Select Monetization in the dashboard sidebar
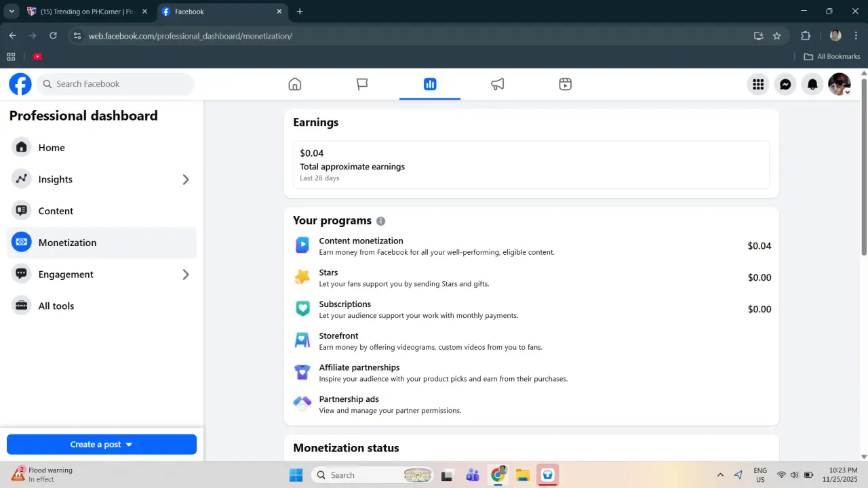 point(102,243)
